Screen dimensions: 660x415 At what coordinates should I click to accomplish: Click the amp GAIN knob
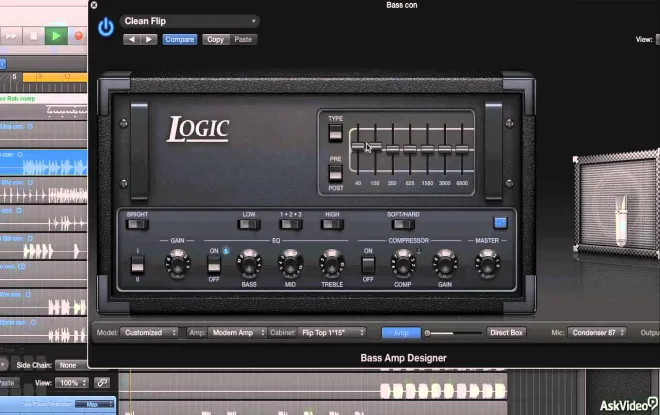click(x=177, y=264)
